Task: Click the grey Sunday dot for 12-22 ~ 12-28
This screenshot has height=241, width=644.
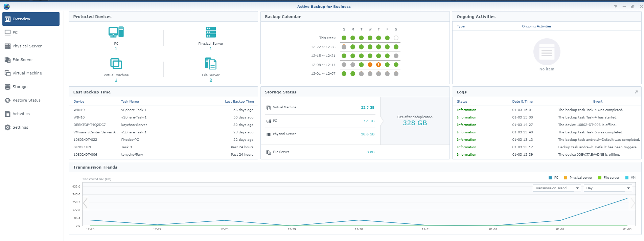Action: 344,47
